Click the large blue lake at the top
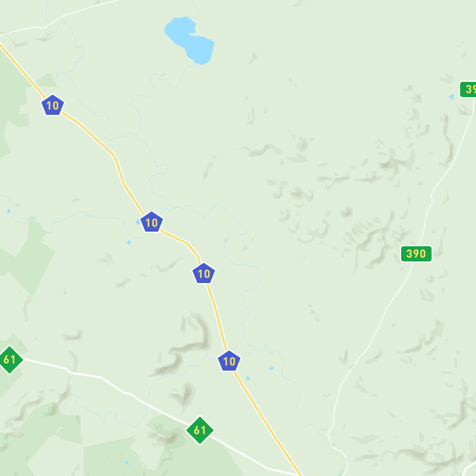476x476 pixels. tap(190, 41)
